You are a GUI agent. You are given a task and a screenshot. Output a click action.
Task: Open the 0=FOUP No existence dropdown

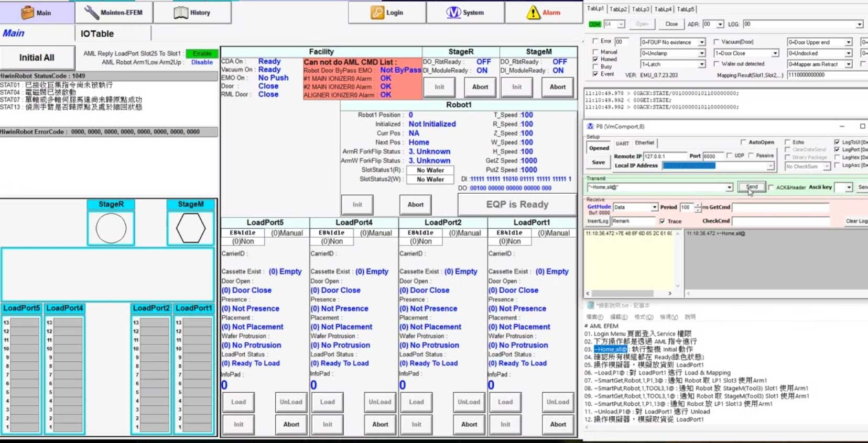702,42
